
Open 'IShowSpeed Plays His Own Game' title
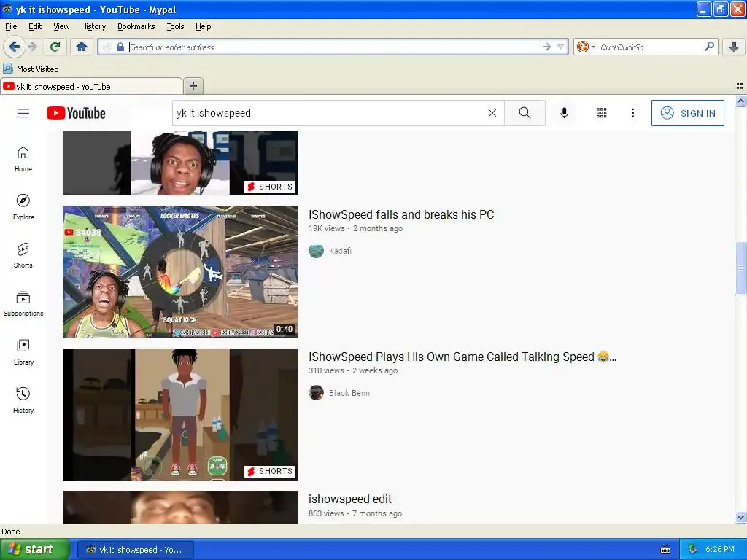[x=462, y=357]
